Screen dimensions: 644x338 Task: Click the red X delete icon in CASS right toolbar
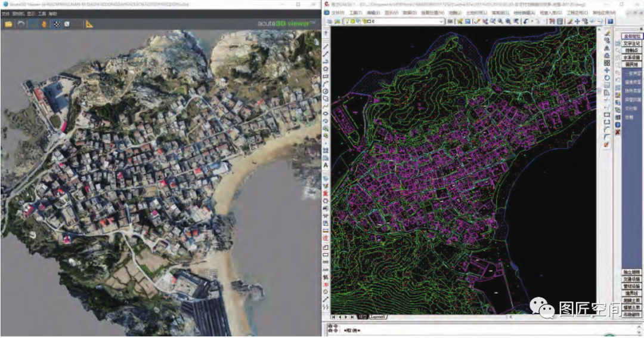(x=617, y=132)
